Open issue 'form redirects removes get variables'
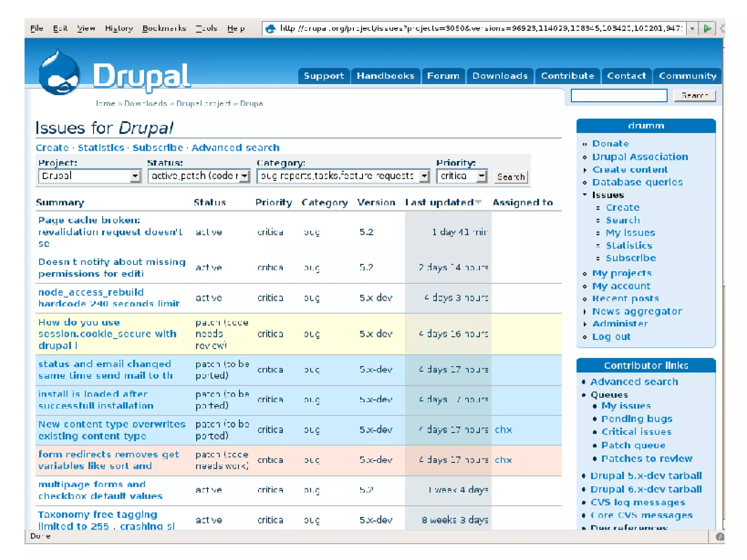 (x=109, y=460)
